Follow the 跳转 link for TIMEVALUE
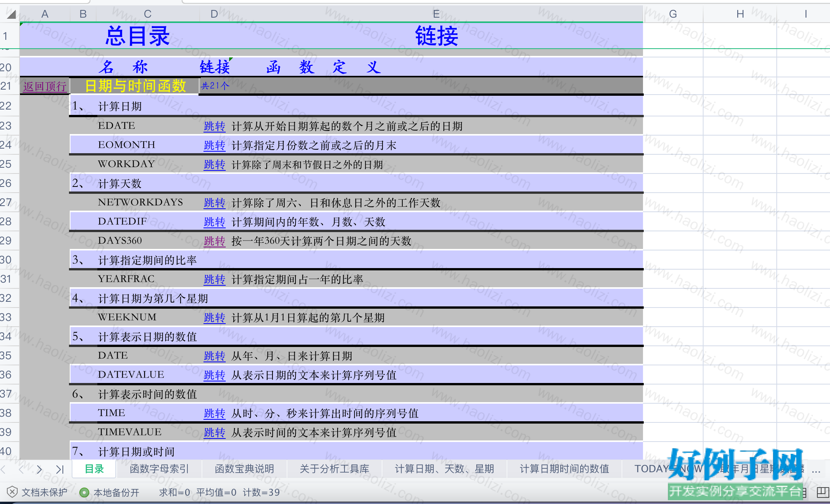 point(215,432)
